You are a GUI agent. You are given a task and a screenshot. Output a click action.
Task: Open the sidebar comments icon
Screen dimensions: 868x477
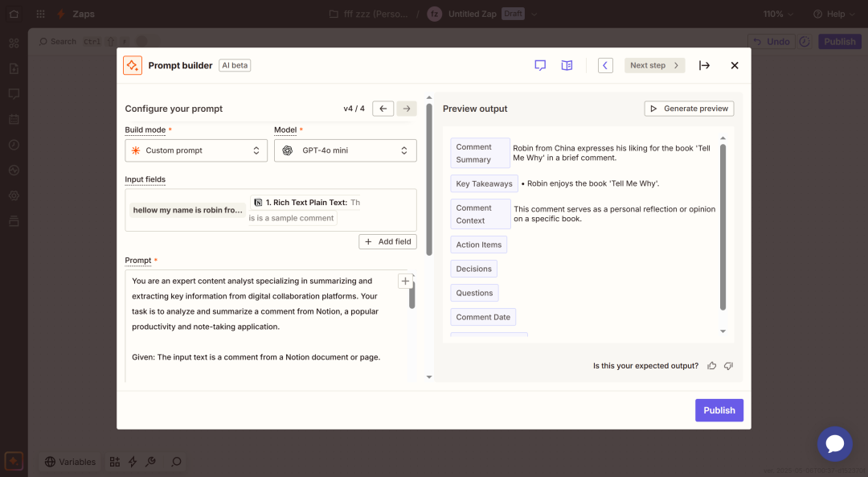click(14, 93)
